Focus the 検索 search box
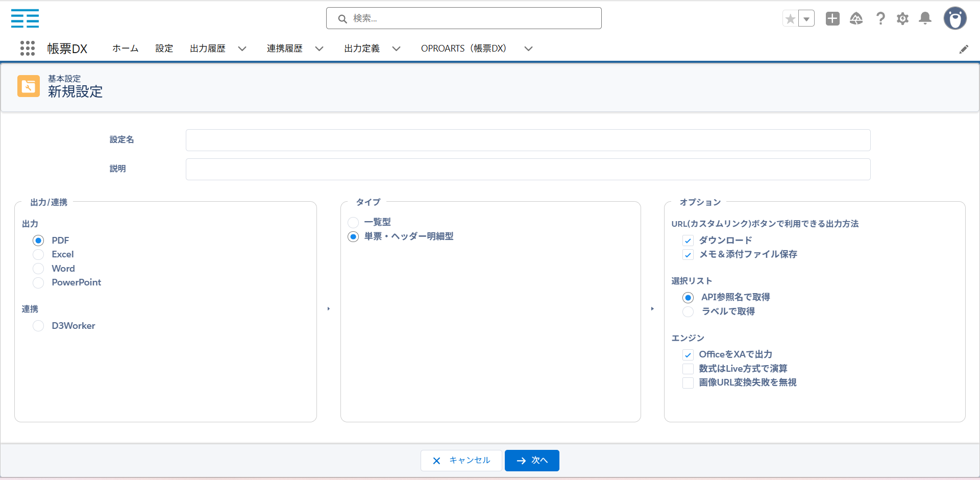This screenshot has width=980, height=480. pos(463,18)
